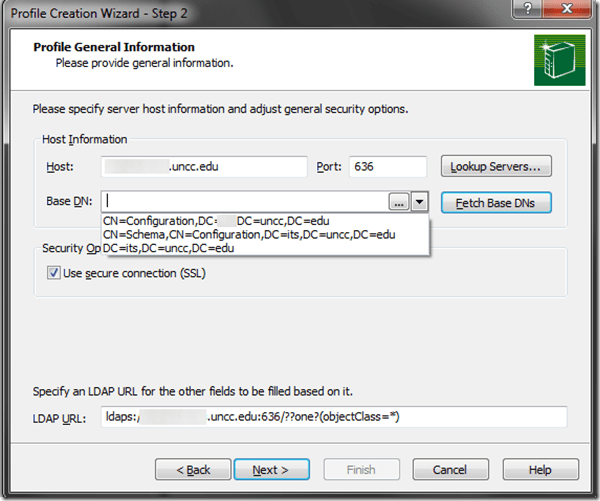Focus the Host text field

click(205, 167)
